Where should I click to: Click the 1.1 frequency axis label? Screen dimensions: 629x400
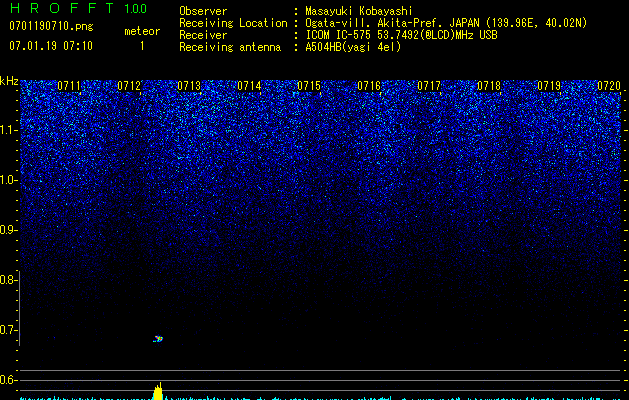8,130
